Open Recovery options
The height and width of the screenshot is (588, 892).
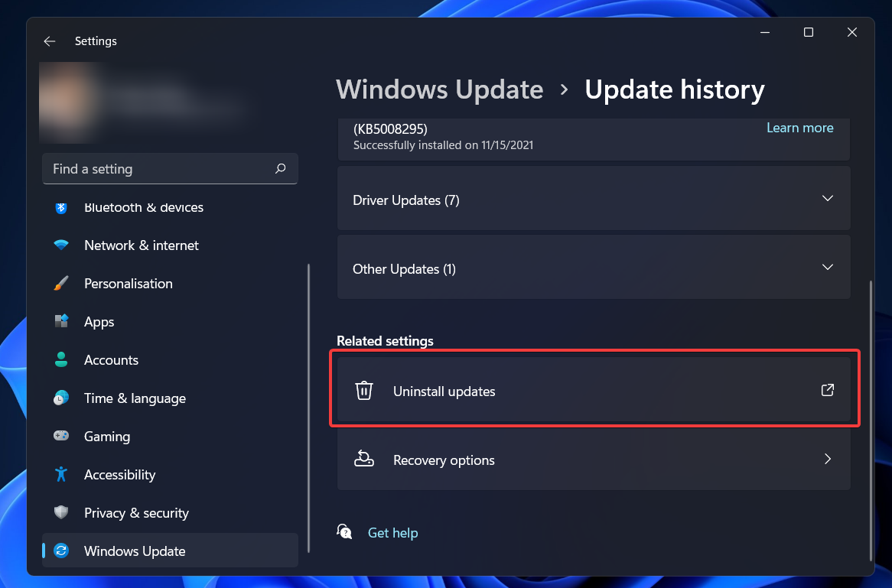point(594,459)
